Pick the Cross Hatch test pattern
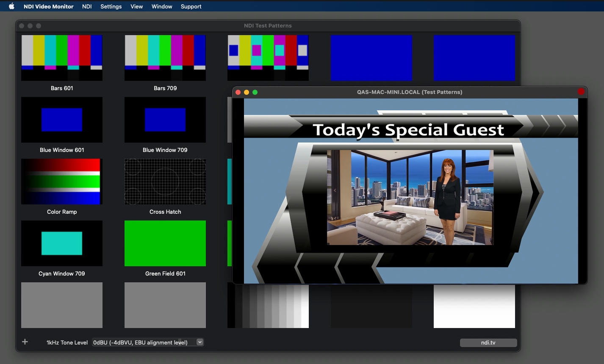The image size is (604, 364). (x=165, y=182)
